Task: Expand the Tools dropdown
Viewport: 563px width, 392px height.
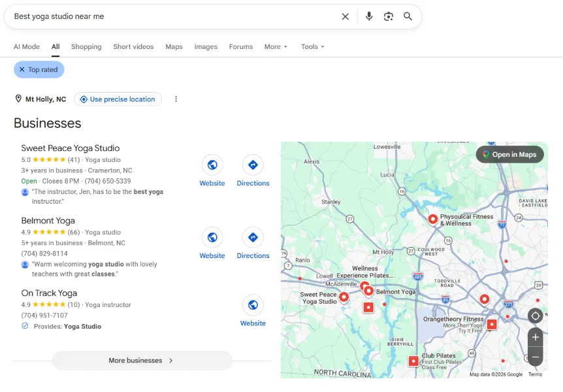Action: 312,46
